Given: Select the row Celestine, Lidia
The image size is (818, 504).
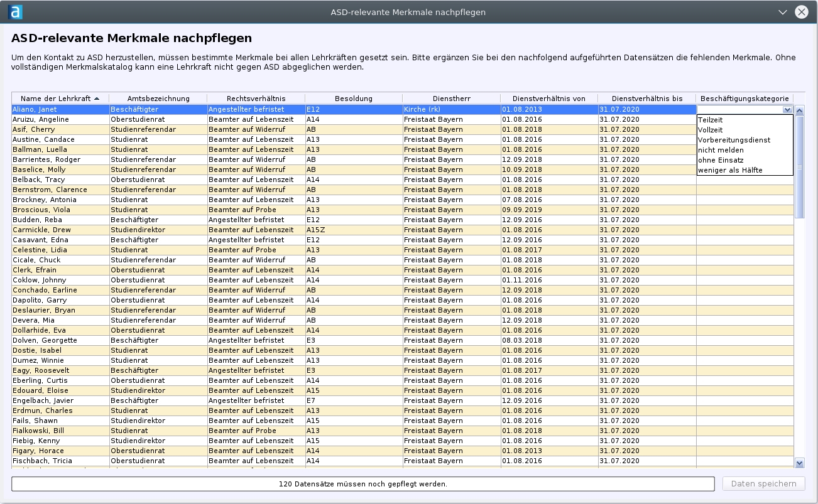Looking at the screenshot, I should 403,250.
